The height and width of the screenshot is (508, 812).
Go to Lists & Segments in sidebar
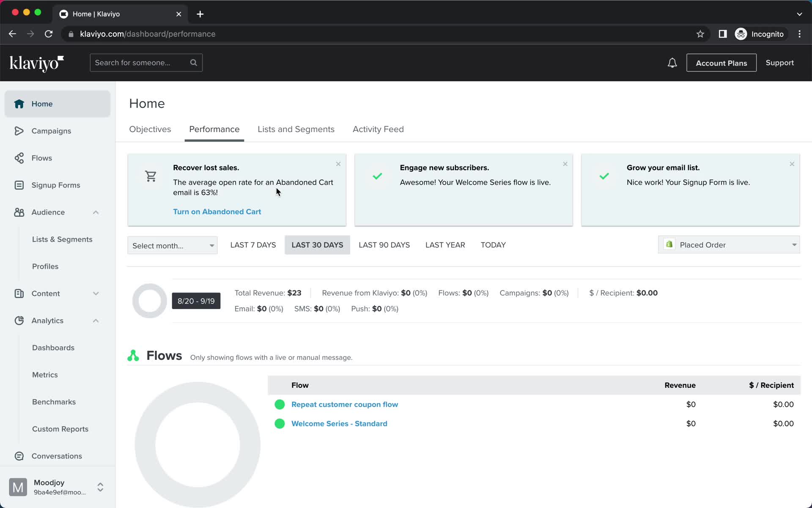click(62, 239)
